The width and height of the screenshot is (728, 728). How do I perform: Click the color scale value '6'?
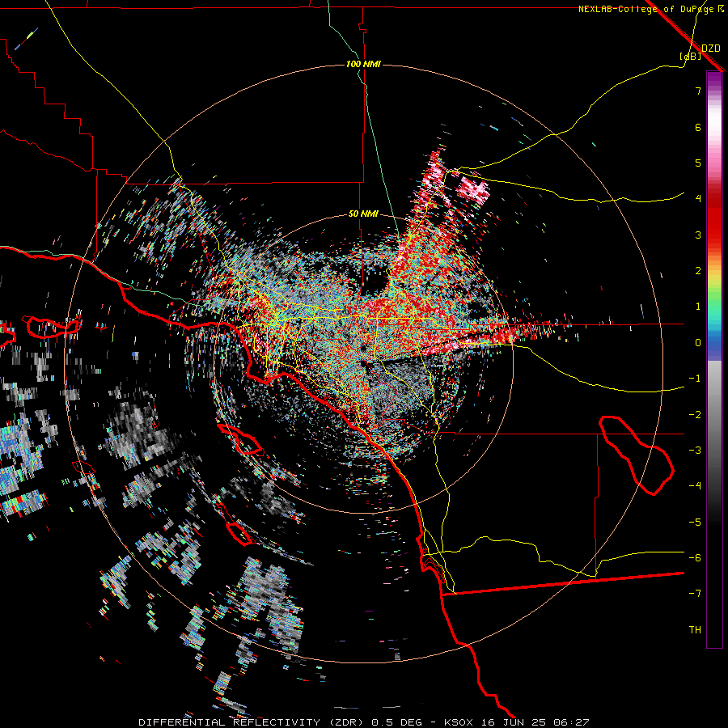tap(698, 127)
